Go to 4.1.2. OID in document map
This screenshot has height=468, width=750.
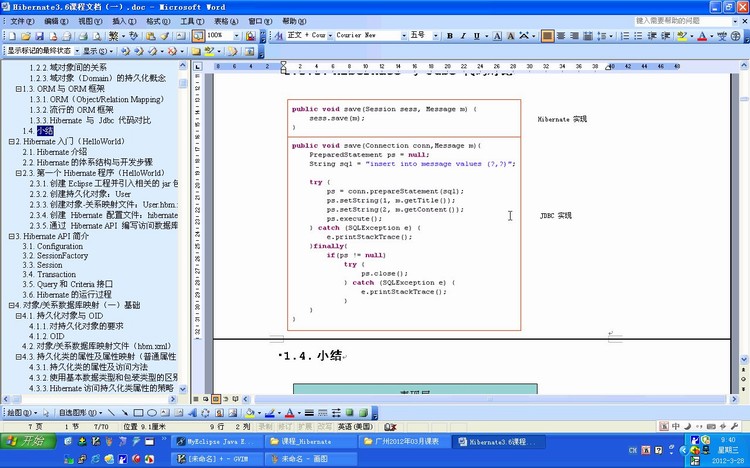click(46, 336)
